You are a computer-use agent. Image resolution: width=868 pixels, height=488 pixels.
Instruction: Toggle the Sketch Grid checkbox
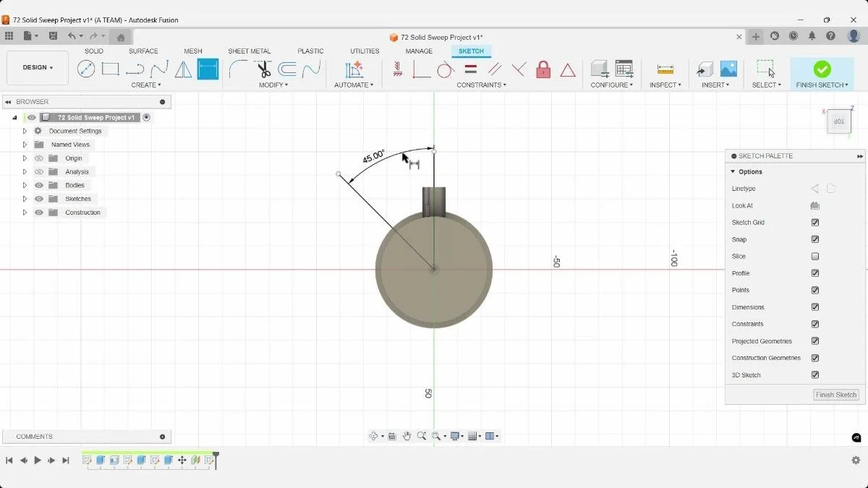click(815, 223)
